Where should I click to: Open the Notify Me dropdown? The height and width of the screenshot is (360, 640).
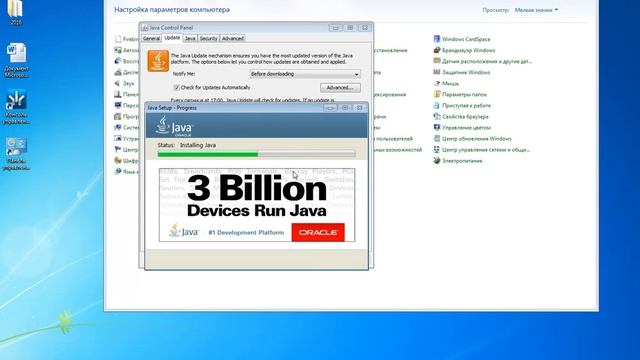(x=304, y=74)
